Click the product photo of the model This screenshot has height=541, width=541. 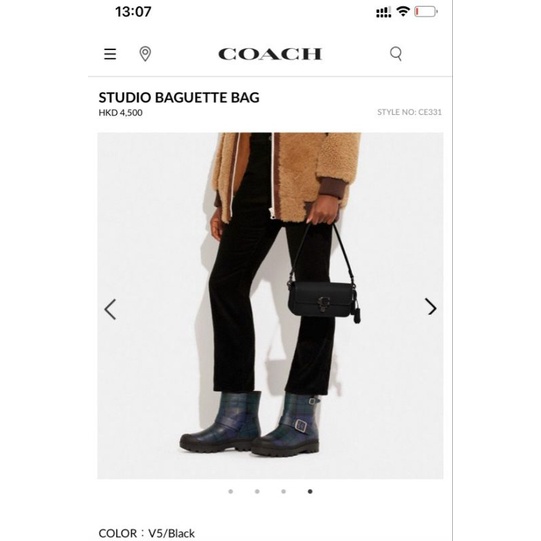[270, 306]
